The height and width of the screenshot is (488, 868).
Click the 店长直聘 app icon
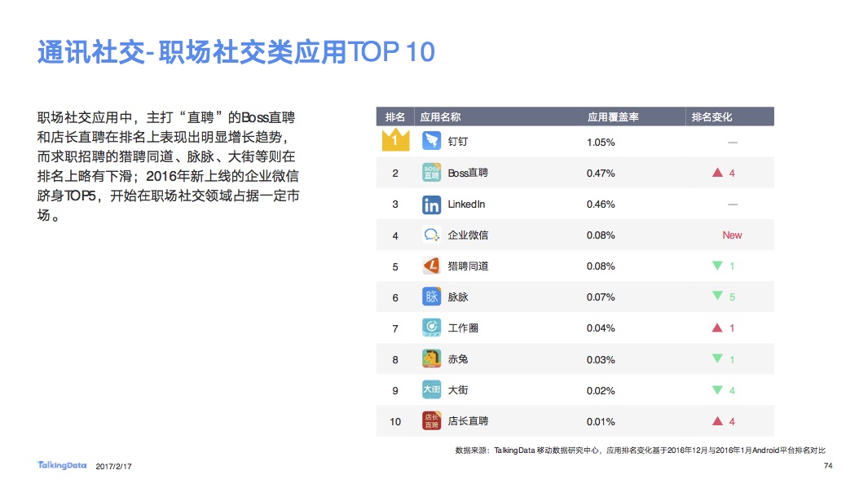coord(431,421)
